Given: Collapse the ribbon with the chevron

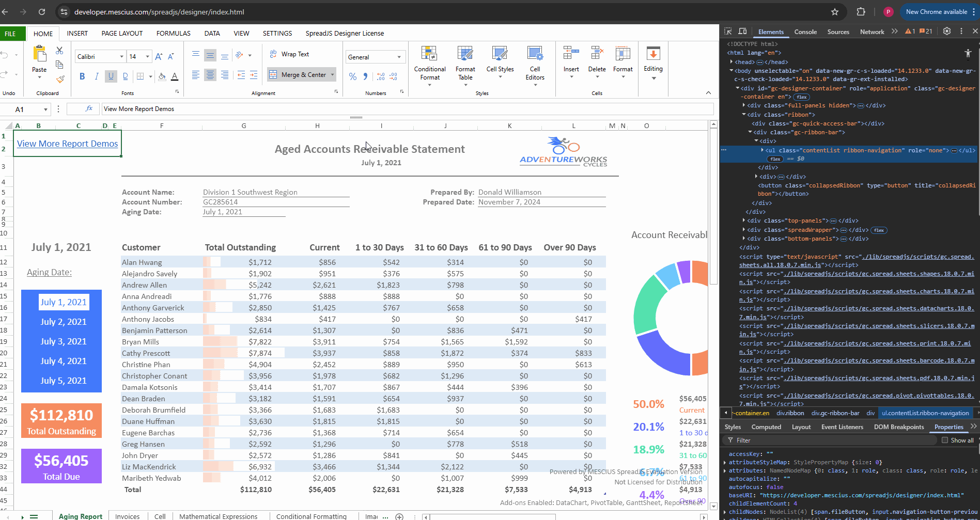Looking at the screenshot, I should click(708, 93).
